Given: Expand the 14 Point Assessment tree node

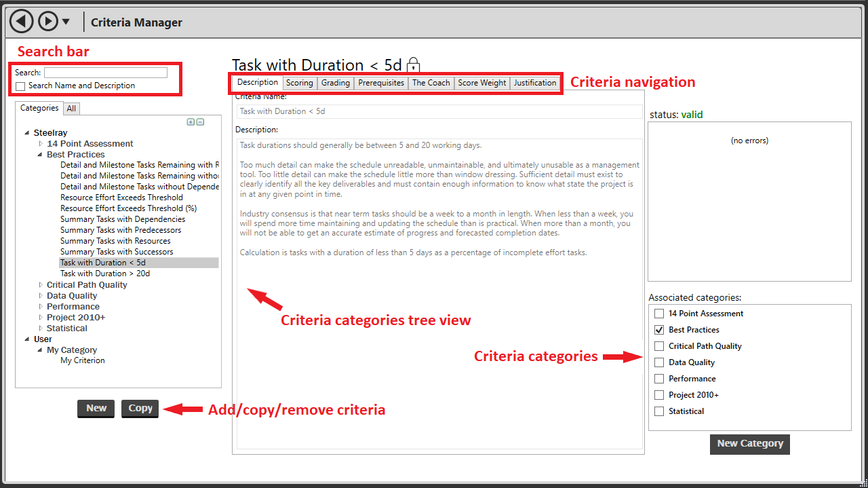Looking at the screenshot, I should 41,144.
